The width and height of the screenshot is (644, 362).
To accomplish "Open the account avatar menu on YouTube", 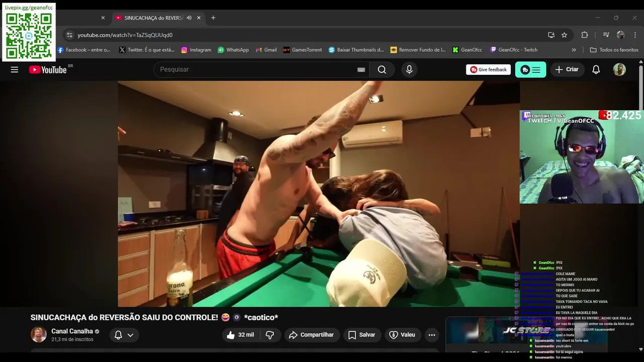I will click(619, 69).
